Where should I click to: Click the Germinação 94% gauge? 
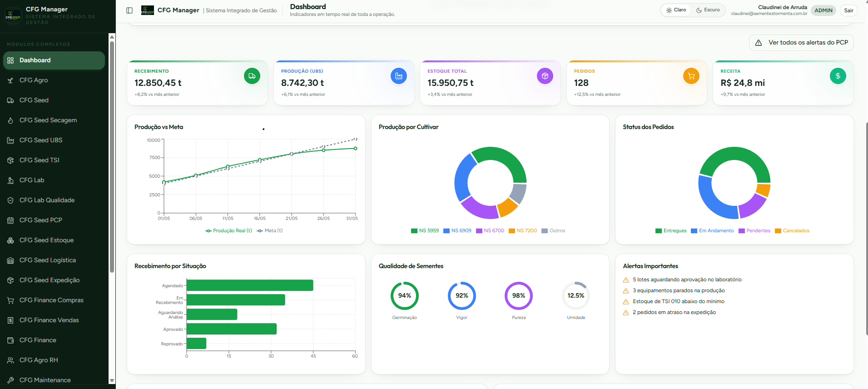[x=404, y=296]
